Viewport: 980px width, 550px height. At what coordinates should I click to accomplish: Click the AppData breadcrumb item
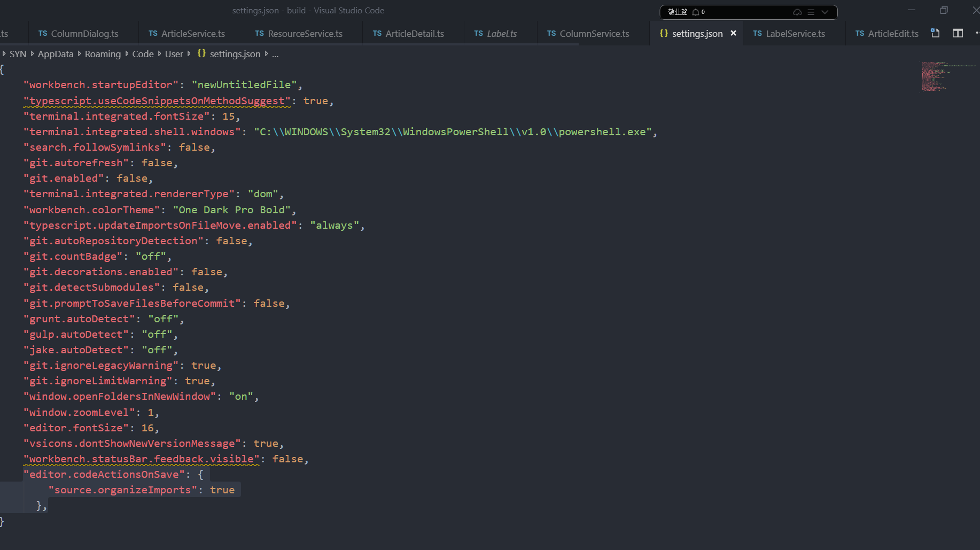tap(56, 53)
